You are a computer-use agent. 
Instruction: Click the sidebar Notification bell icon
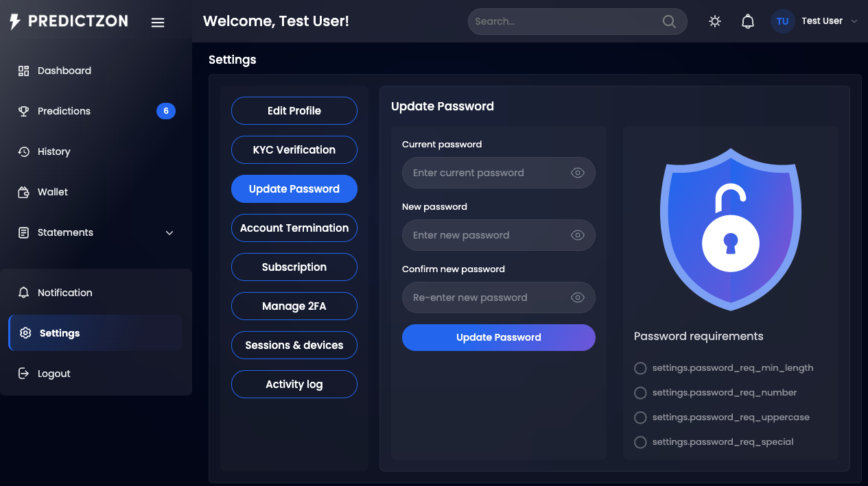pyautogui.click(x=24, y=293)
